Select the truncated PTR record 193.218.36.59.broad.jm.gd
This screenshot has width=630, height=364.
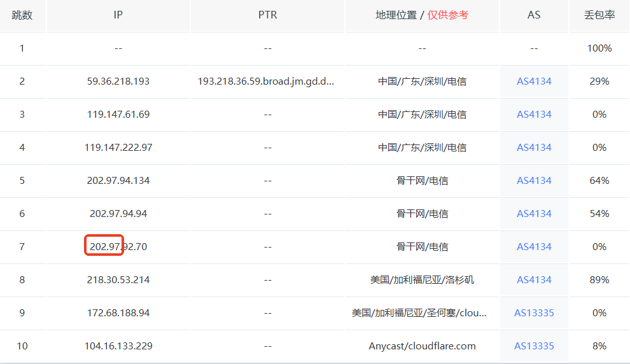[x=265, y=81]
